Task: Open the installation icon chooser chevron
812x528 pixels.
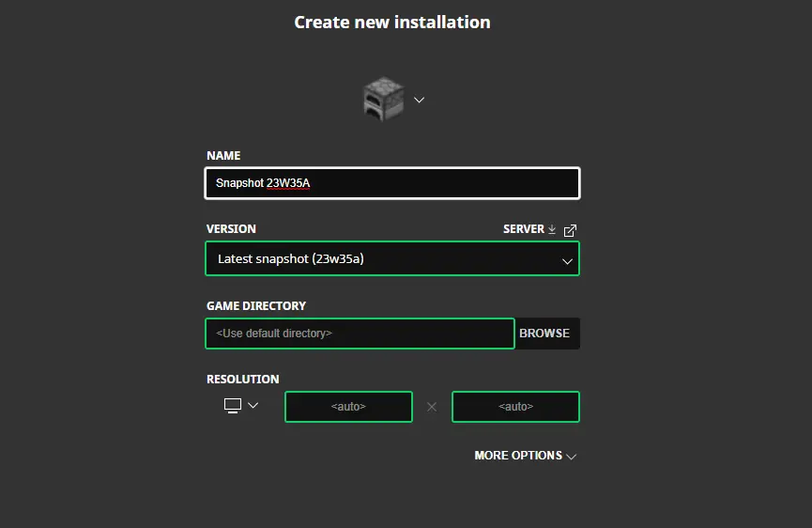Action: point(419,100)
